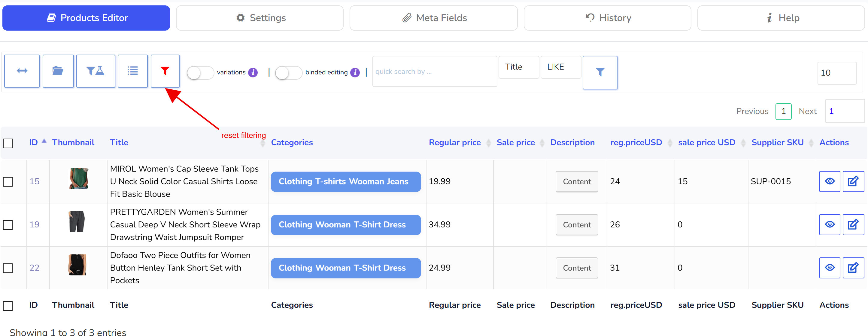
Task: Edit categories of Dofaoo two piece outfit
Action: (346, 268)
